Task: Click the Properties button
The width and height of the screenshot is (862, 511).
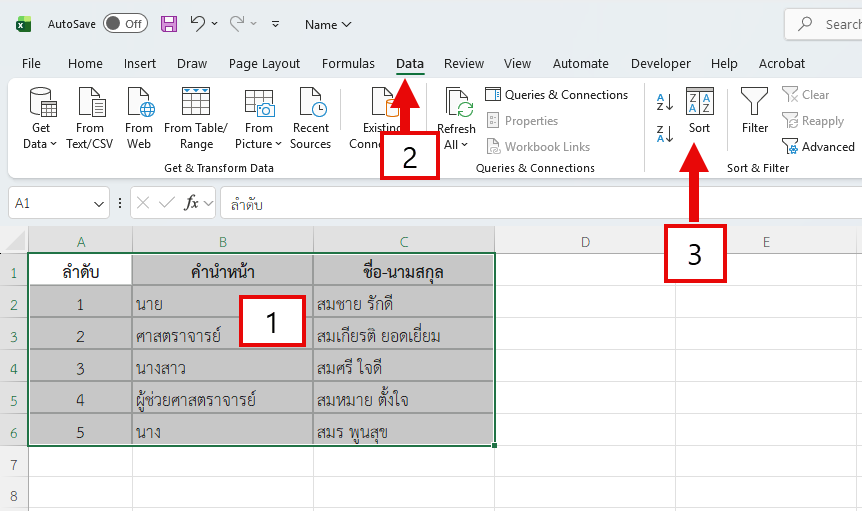Action: click(522, 121)
